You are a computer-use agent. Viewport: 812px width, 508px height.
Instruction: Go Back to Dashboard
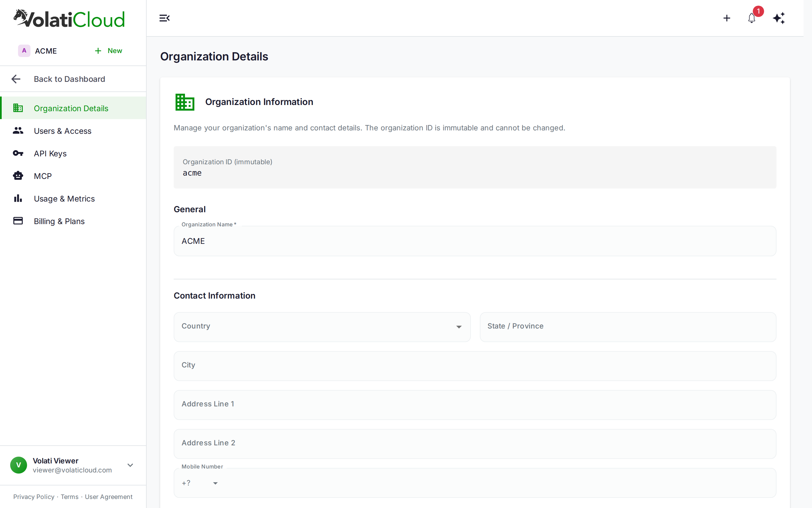pos(73,79)
